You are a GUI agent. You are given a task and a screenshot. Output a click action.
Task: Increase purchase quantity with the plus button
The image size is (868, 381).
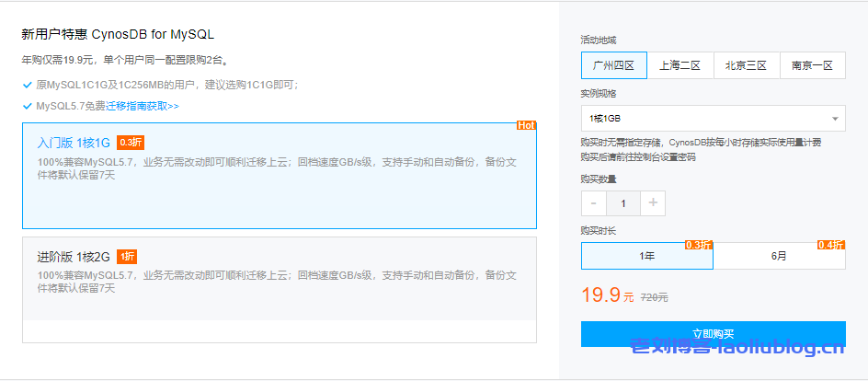653,203
